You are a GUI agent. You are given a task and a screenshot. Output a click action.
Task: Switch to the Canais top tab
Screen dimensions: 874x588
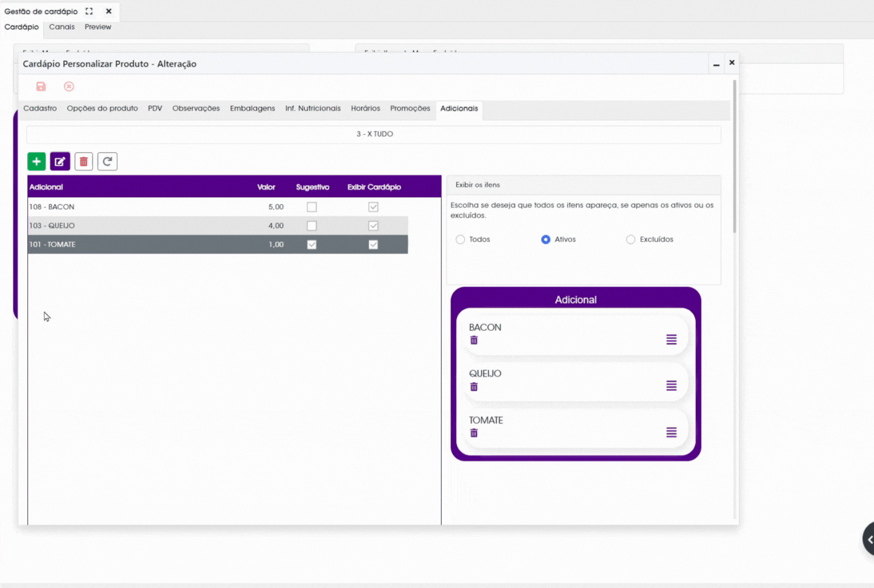coord(61,27)
